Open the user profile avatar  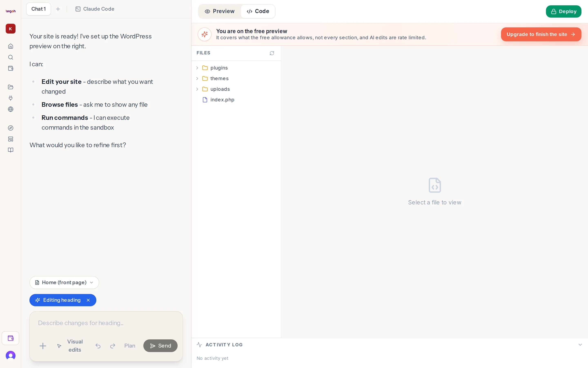coord(10,356)
